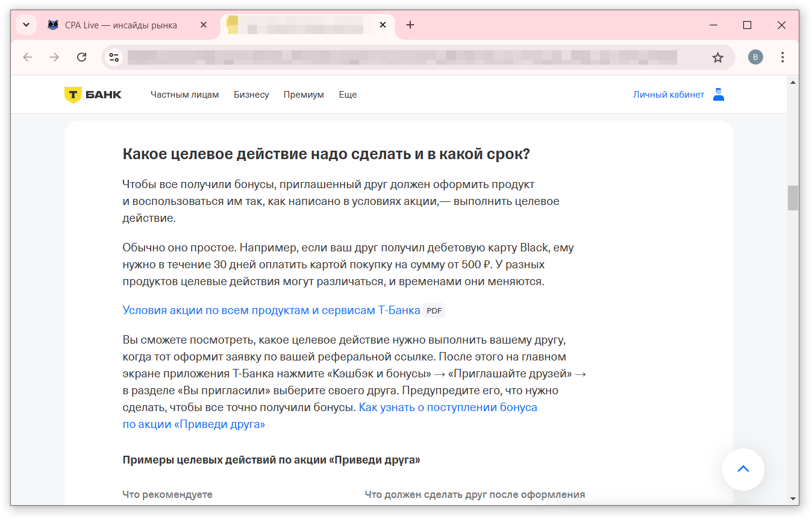Image resolution: width=812 pixels, height=519 pixels.
Task: Open the Частным лицам menu
Action: tap(185, 95)
